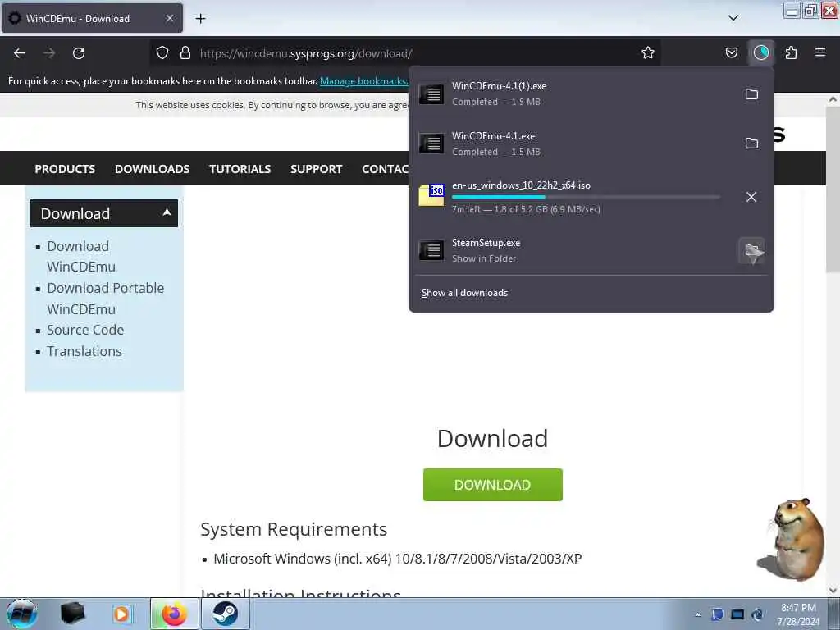Show WinCDEmu-4.1.exe in folder
This screenshot has height=630, width=840.
[x=751, y=144]
